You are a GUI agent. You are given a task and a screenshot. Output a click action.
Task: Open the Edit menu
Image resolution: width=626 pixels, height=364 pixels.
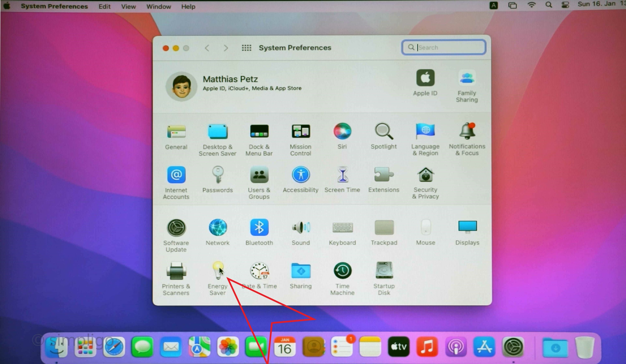[x=104, y=6]
